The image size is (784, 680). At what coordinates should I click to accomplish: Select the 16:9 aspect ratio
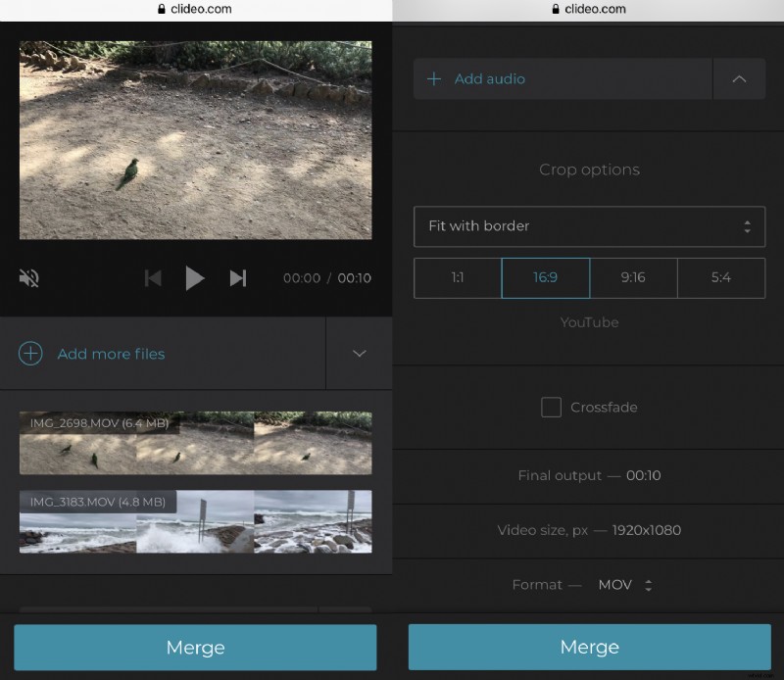(x=545, y=278)
